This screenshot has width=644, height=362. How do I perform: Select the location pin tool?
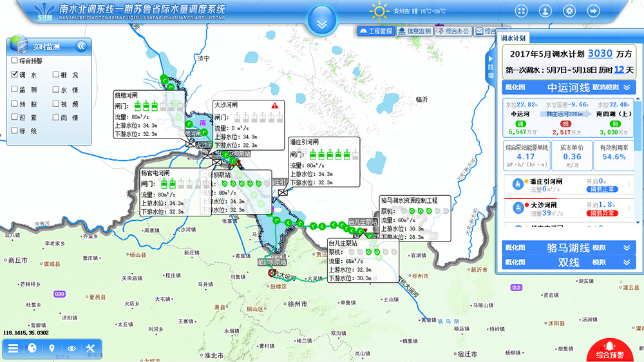(52, 348)
